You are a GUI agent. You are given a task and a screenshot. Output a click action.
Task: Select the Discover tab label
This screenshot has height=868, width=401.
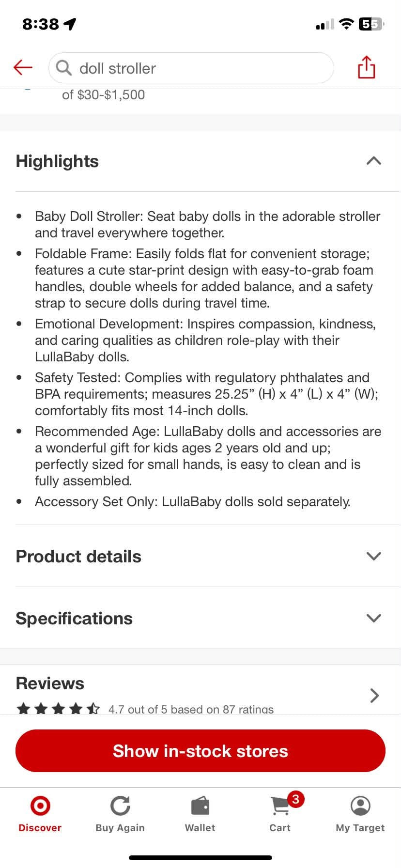tap(40, 828)
